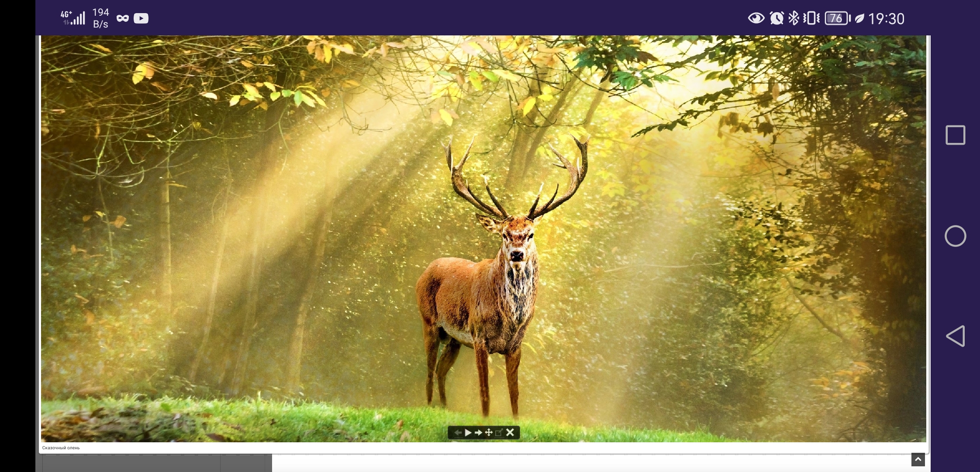Viewport: 980px width, 472px height.
Task: Tap the YouTube icon in status bar
Action: pos(141,18)
